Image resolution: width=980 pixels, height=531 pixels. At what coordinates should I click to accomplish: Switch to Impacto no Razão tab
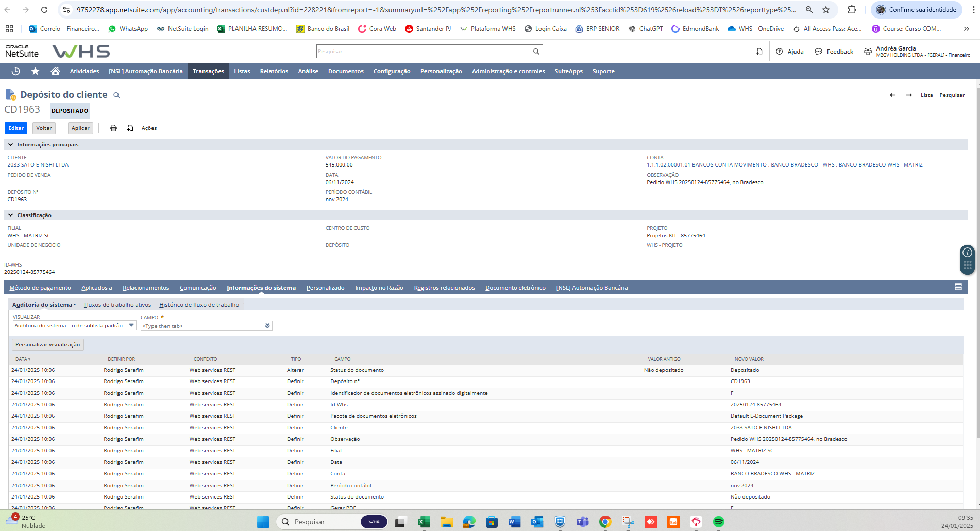[379, 288]
